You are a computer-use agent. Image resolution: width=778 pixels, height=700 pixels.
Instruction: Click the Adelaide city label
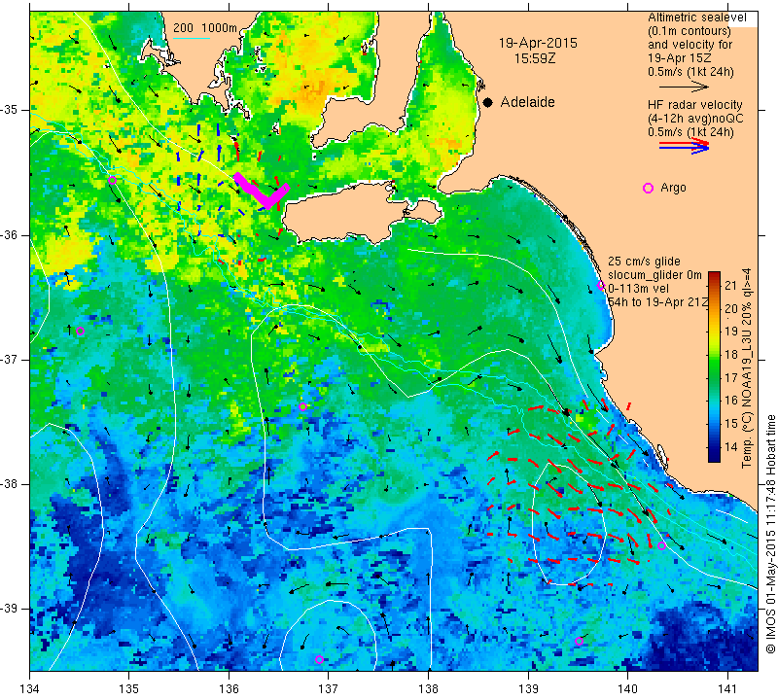click(x=527, y=102)
